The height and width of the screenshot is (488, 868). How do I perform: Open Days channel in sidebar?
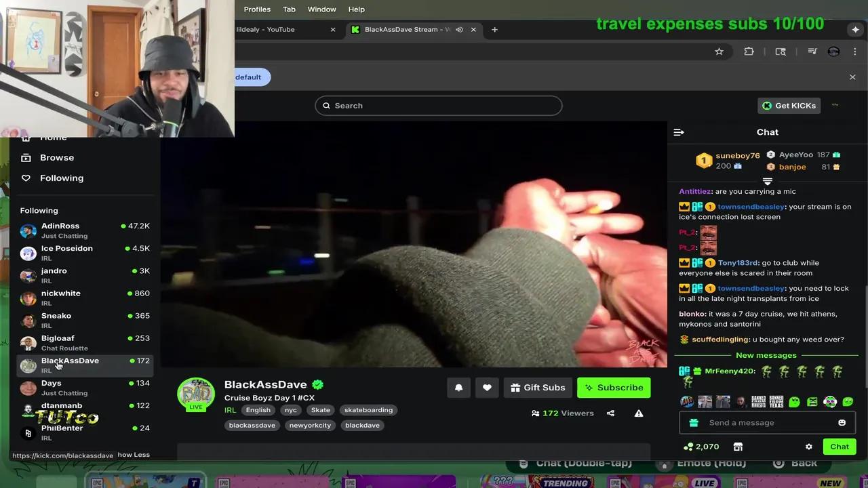pyautogui.click(x=85, y=388)
